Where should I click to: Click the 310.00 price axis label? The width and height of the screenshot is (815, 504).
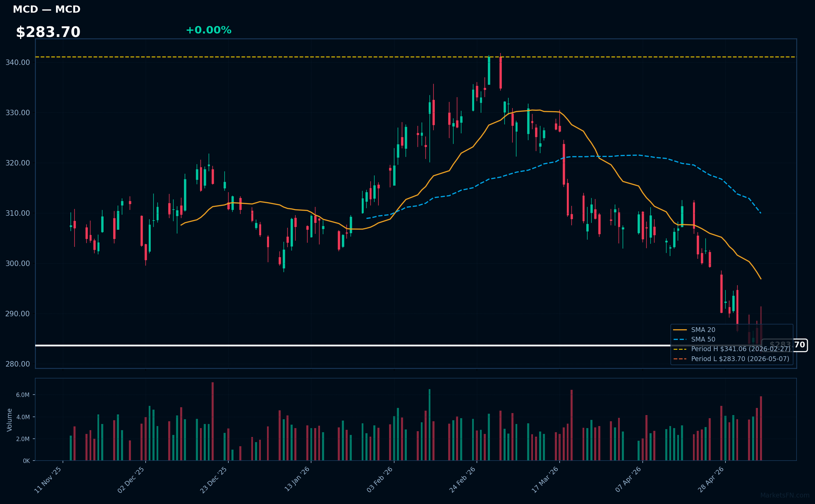coord(18,213)
